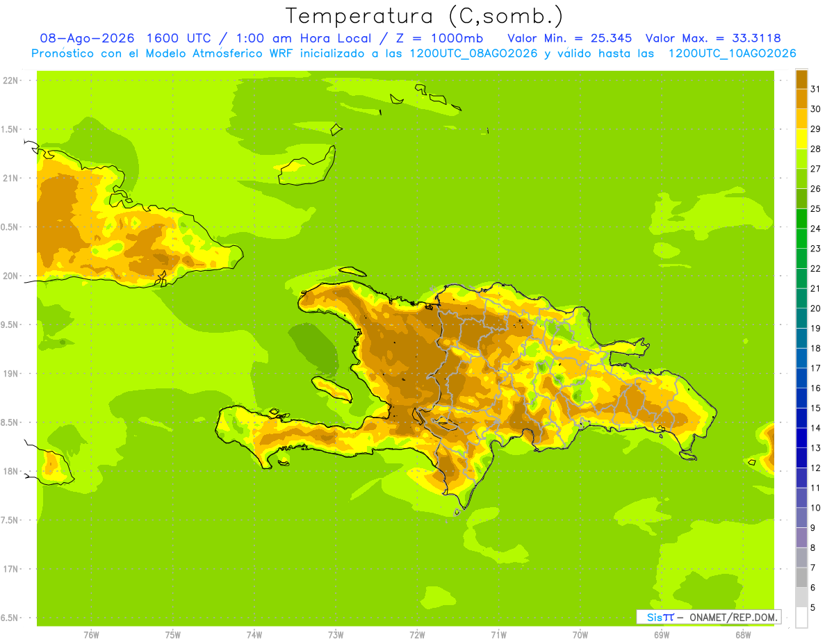Click the "8.5N" latitude axis label
Image resolution: width=834 pixels, height=644 pixels.
click(10, 422)
